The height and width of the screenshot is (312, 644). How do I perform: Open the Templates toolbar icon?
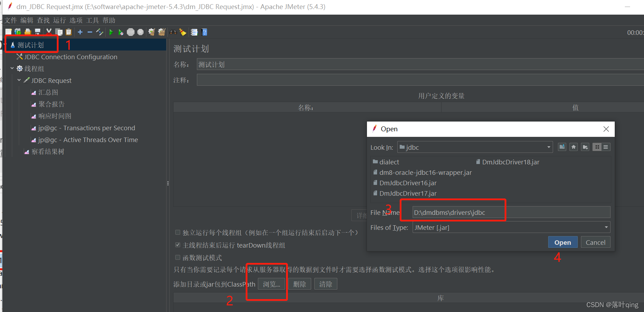[18, 32]
